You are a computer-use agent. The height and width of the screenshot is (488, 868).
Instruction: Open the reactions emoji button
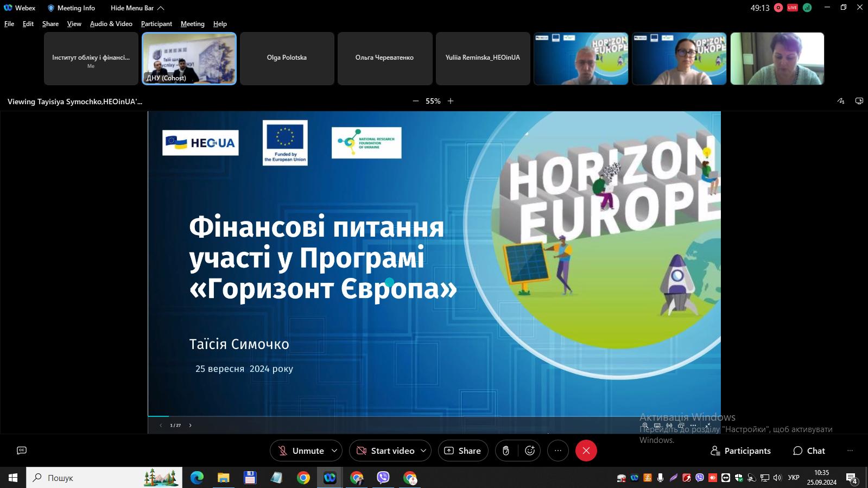530,451
